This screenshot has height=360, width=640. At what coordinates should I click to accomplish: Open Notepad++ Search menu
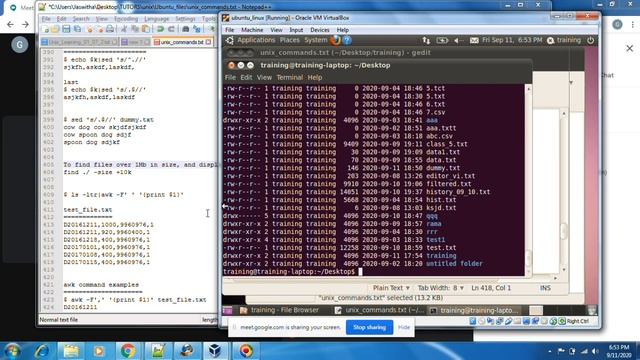click(81, 19)
